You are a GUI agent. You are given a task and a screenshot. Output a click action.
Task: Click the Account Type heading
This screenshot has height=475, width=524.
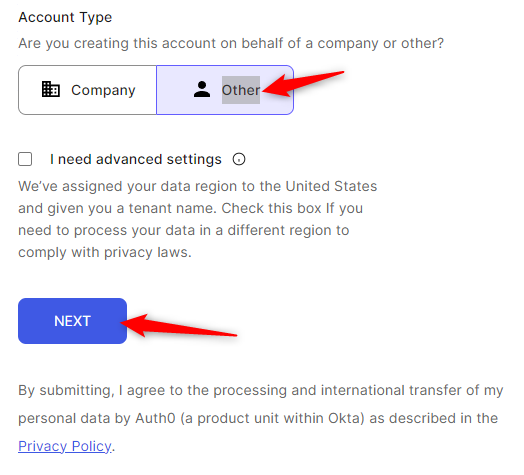point(65,17)
